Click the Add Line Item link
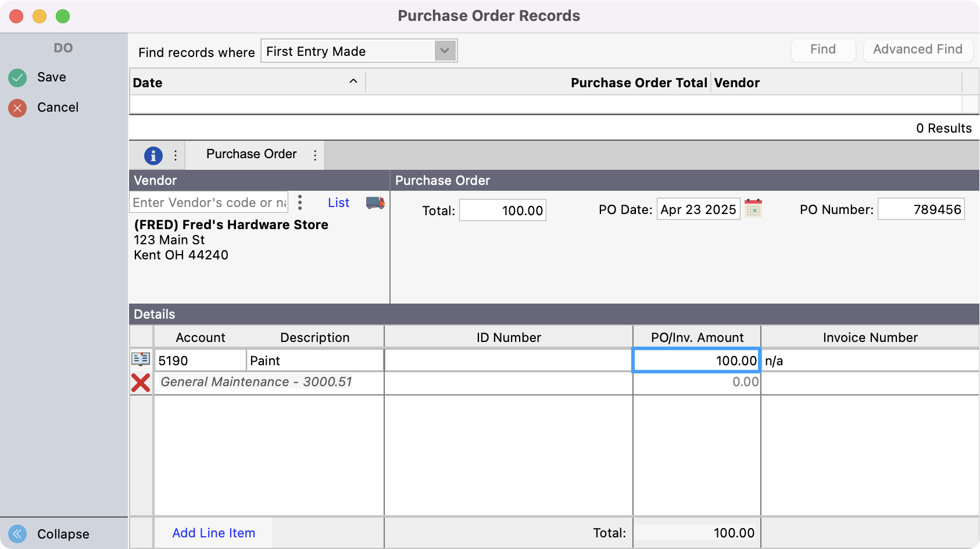The width and height of the screenshot is (980, 549). click(213, 533)
